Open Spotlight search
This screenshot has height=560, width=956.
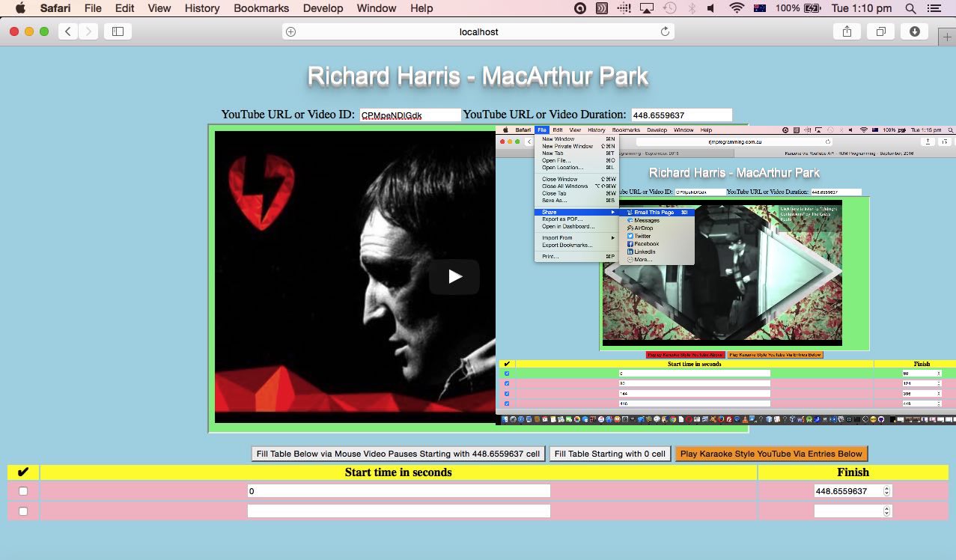point(910,8)
